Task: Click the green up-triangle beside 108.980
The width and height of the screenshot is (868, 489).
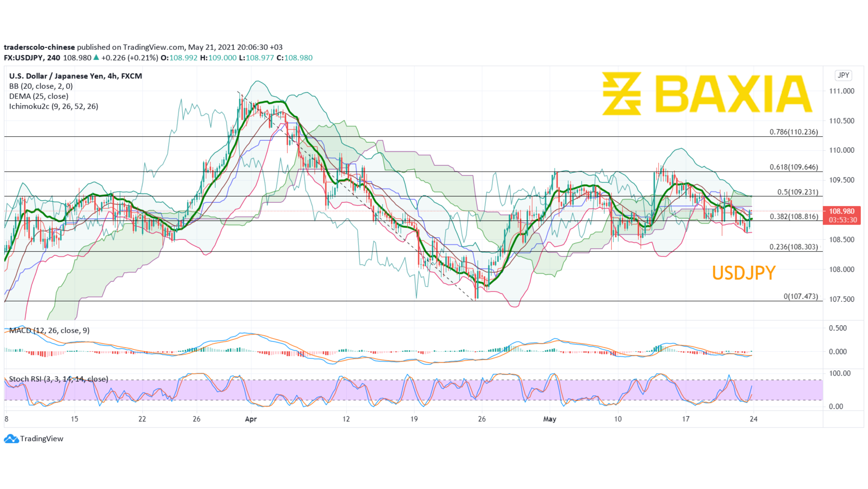Action: coord(96,58)
